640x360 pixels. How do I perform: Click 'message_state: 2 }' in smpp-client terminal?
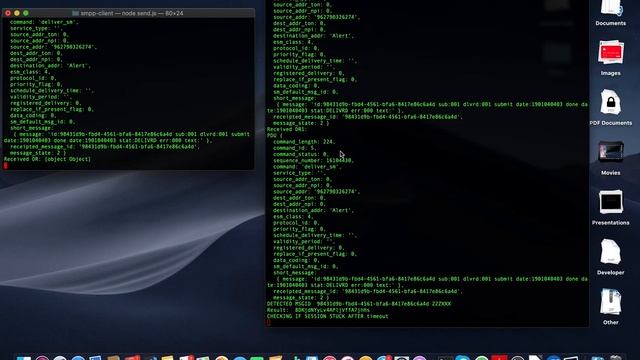[38, 153]
